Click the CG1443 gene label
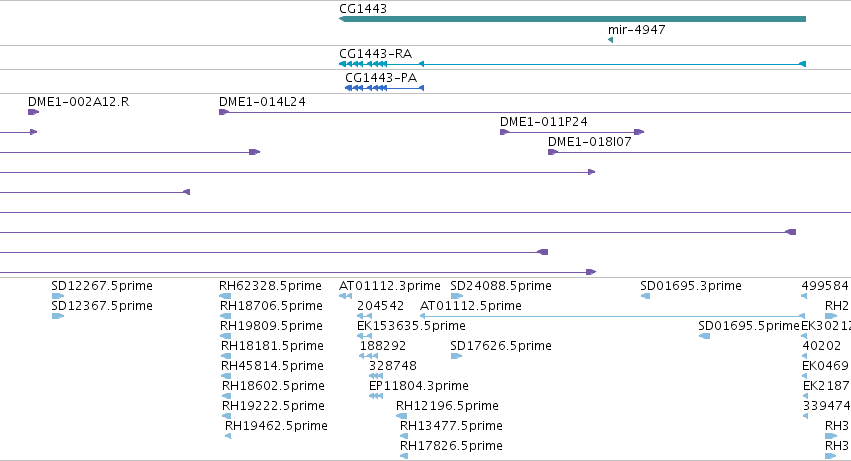The height and width of the screenshot is (461, 851). click(x=363, y=9)
